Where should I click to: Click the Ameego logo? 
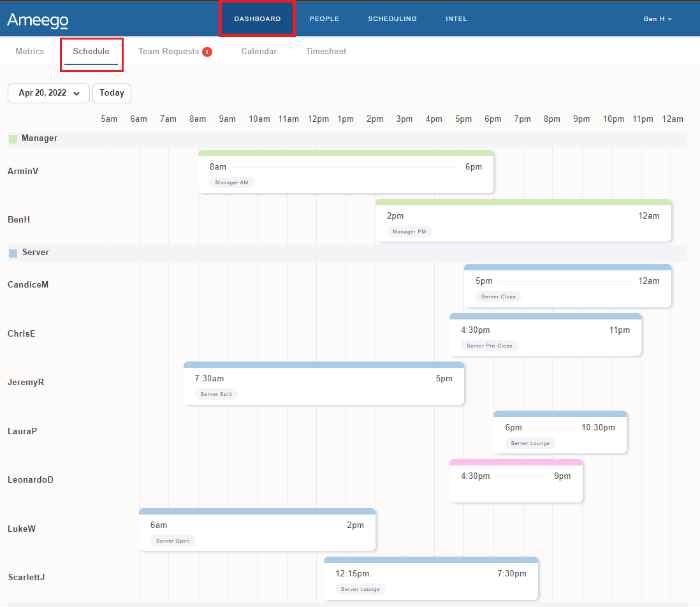click(38, 20)
